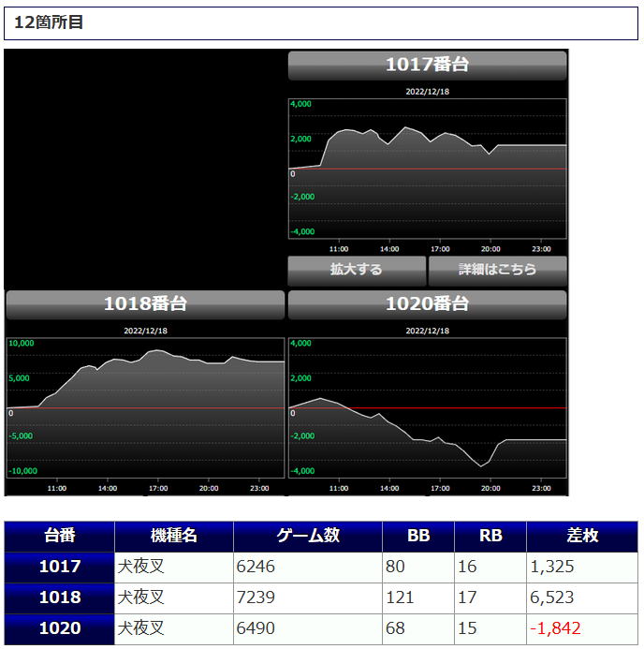This screenshot has height=649, width=644.
Task: Click the 1018番台 slump graph
Action: pos(146,408)
